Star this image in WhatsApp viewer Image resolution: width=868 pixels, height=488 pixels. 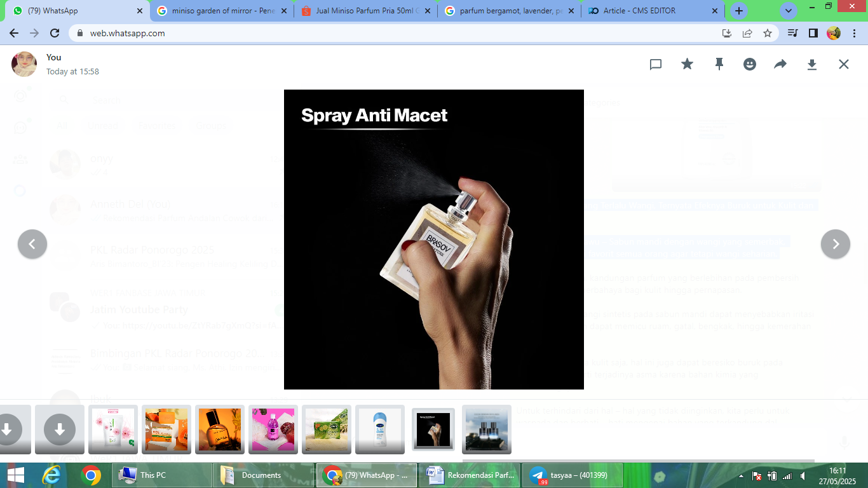pos(687,64)
